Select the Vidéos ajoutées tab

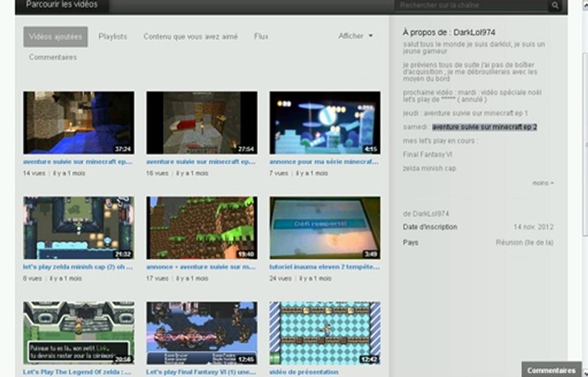(x=56, y=37)
